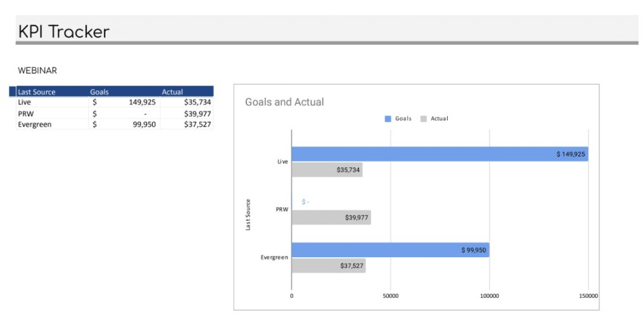Select the PRW row label in table

[25, 113]
